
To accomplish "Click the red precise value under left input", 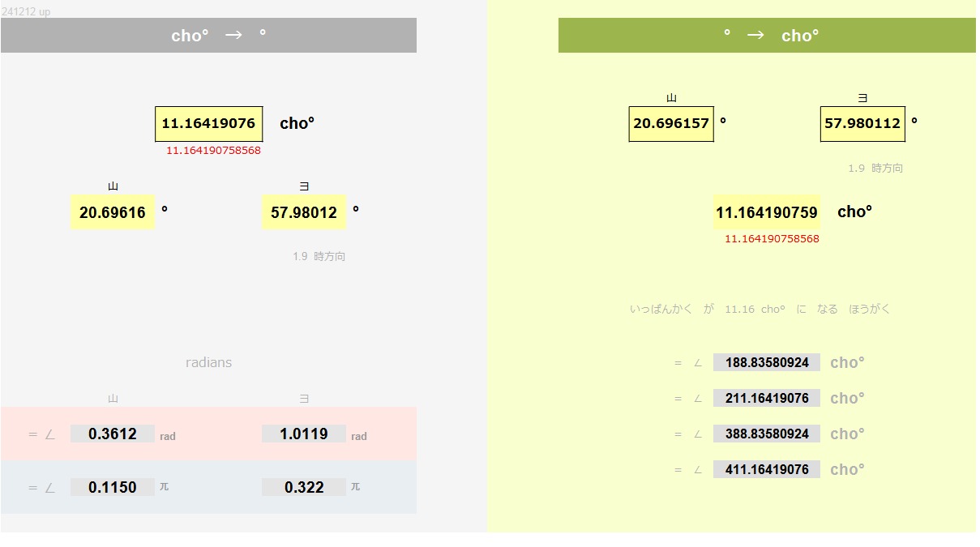I will pyautogui.click(x=213, y=151).
